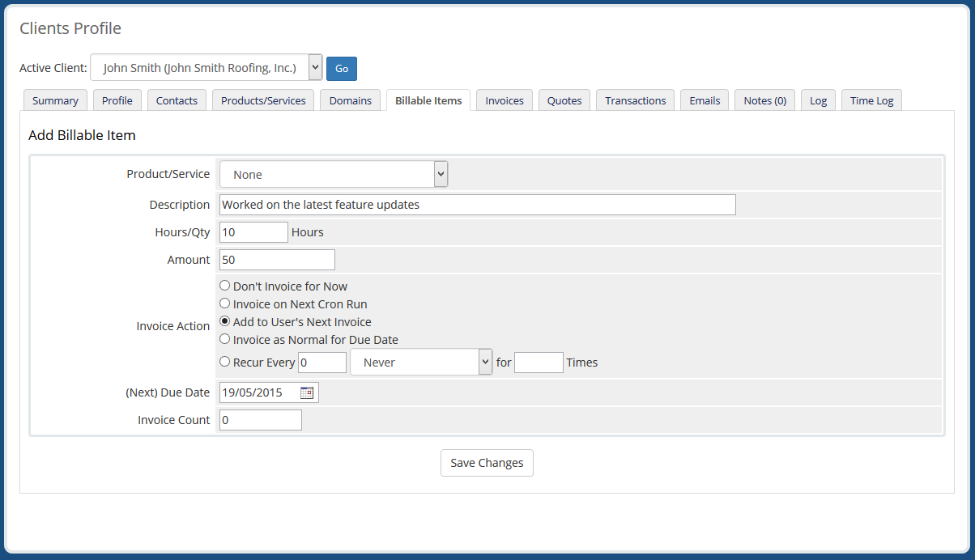Click the Hours/Qty input field
The height and width of the screenshot is (560, 975).
tap(253, 231)
